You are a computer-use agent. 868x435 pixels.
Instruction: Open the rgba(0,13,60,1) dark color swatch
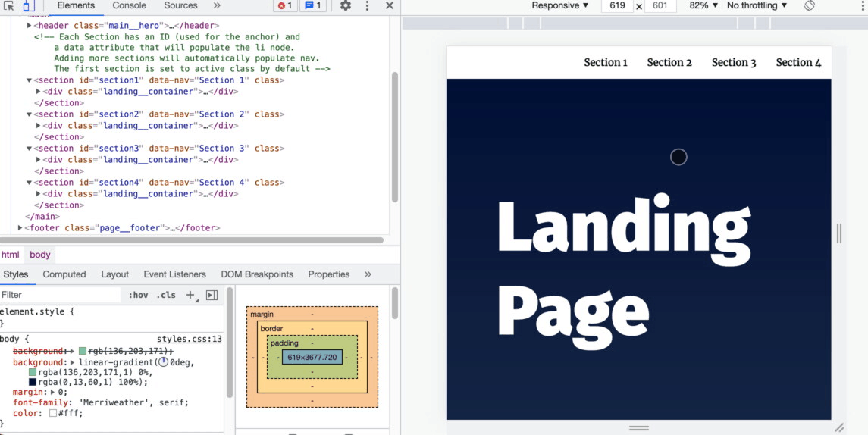pyautogui.click(x=33, y=383)
